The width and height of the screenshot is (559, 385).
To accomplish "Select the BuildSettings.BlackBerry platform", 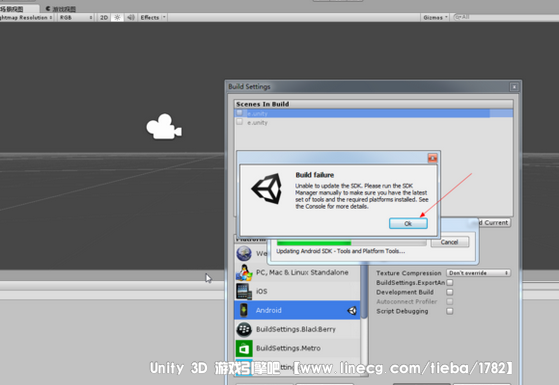I will [x=297, y=329].
